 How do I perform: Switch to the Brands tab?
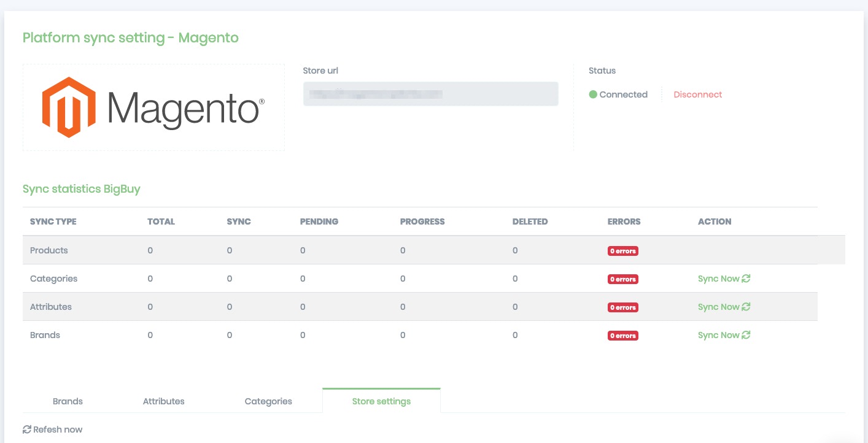68,401
